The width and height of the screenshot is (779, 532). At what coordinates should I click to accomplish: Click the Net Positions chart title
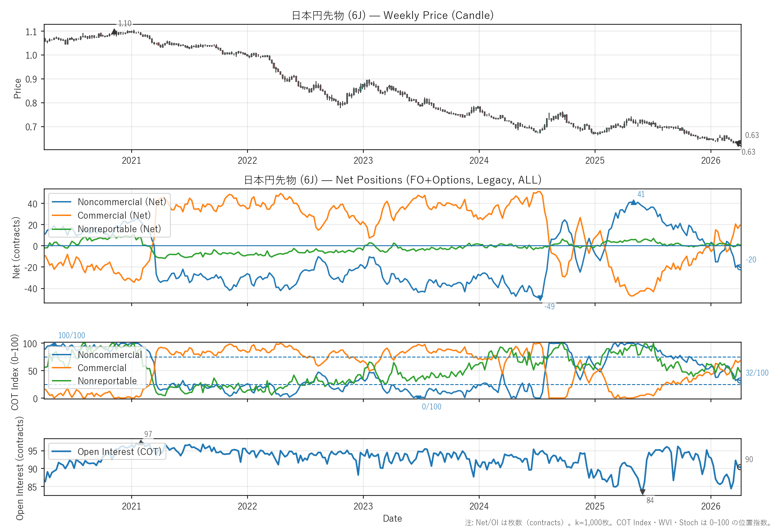pos(392,180)
